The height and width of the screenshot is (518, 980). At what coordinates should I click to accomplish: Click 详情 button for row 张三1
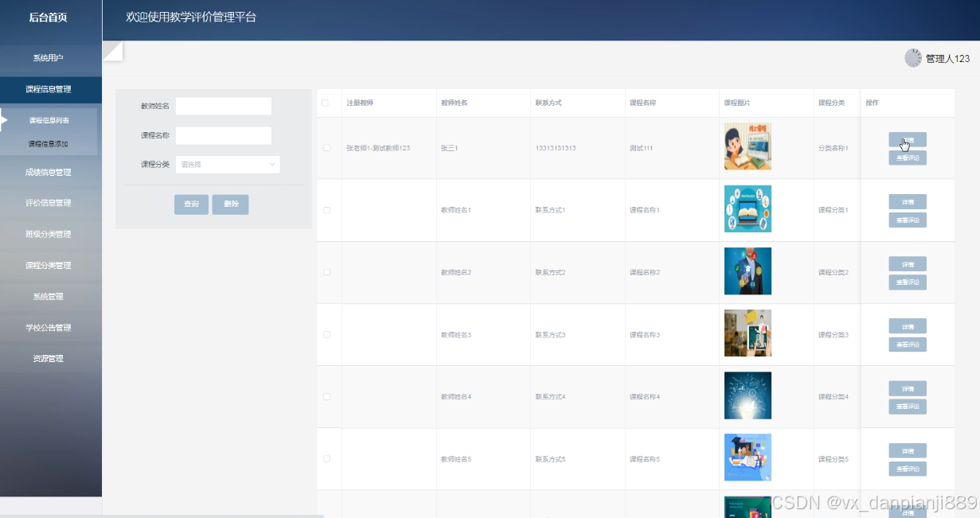[908, 139]
